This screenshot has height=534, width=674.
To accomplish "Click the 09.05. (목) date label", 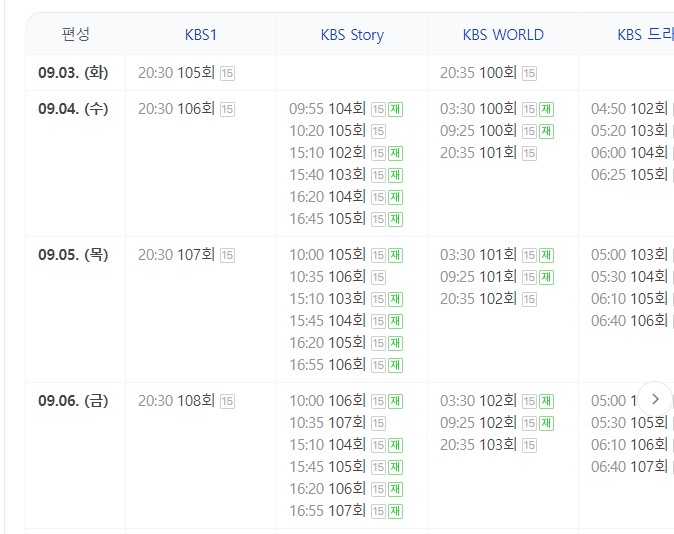I will click(x=73, y=255).
